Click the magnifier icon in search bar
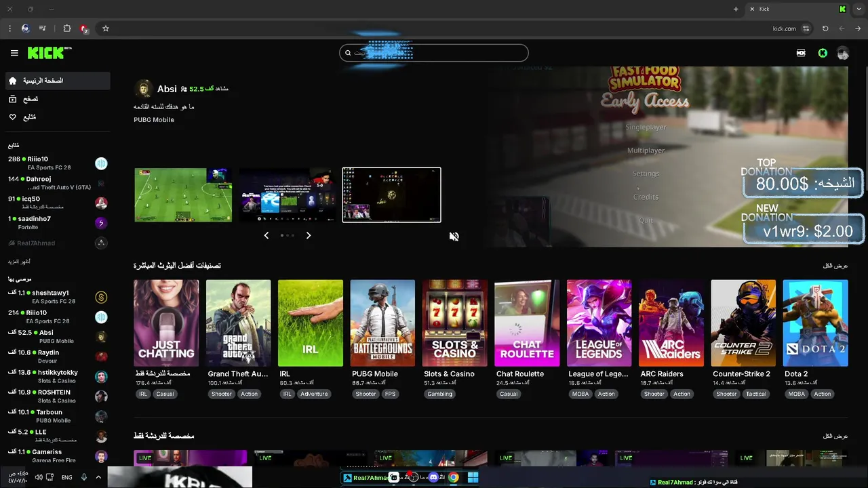 coord(348,53)
